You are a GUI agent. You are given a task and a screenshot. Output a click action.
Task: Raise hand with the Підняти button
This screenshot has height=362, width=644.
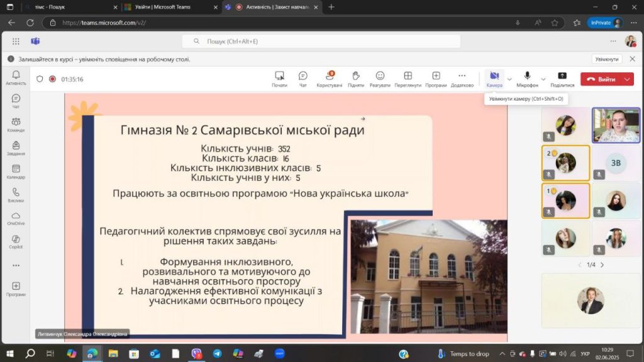(x=356, y=79)
